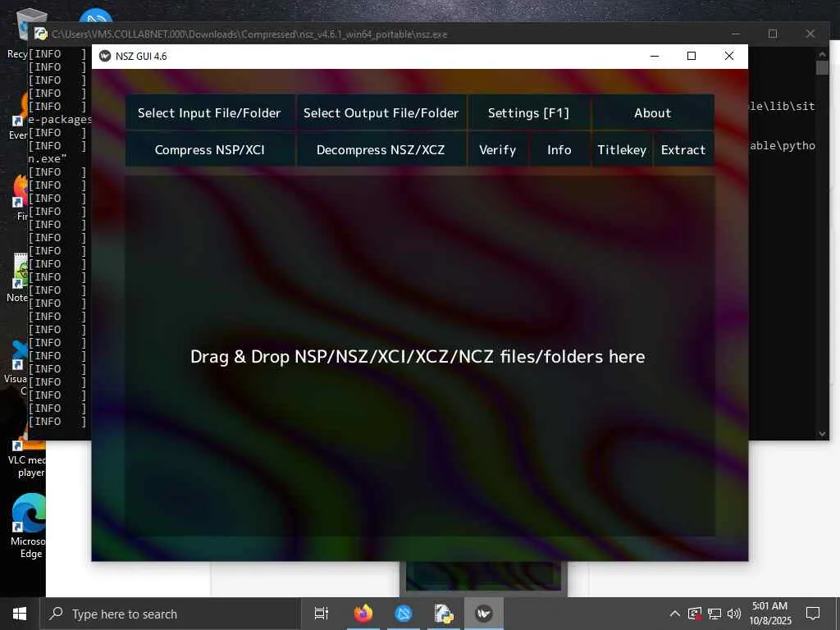Maximize the NSZ GUI window

coord(692,56)
